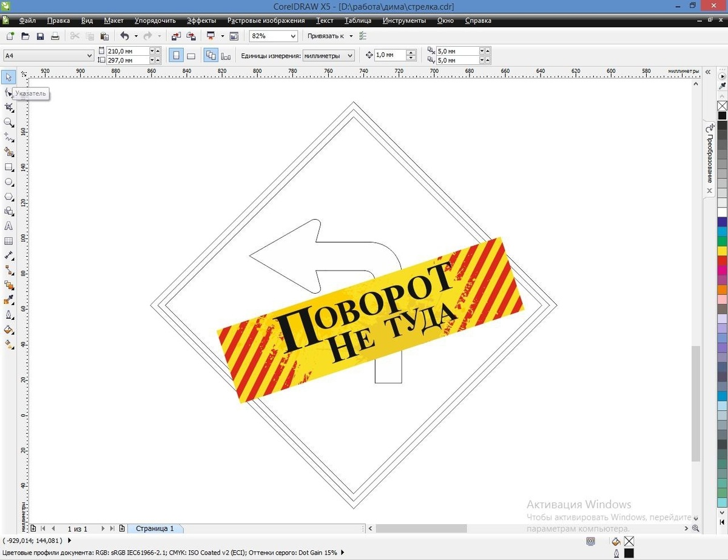
Task: Select the Polygon tool
Action: click(x=8, y=197)
